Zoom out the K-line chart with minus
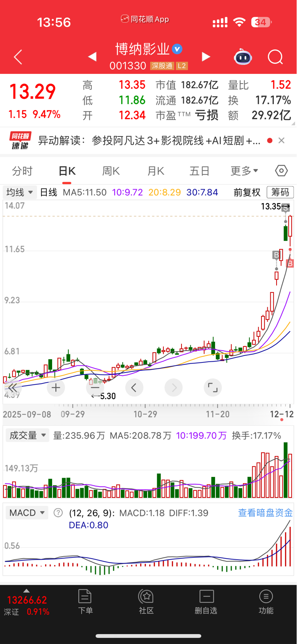This screenshot has width=297, height=644. [x=95, y=388]
